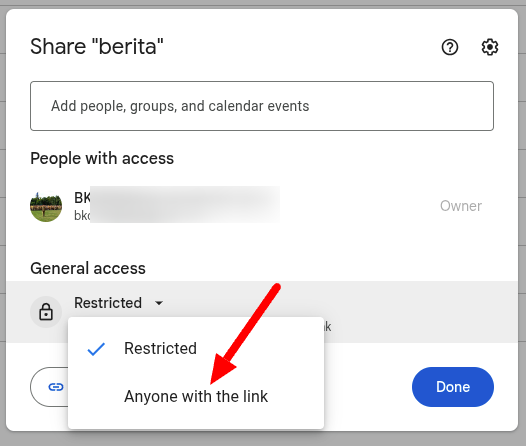Viewport: 526px width, 446px height.
Task: Click the Owner role label
Action: click(x=461, y=206)
